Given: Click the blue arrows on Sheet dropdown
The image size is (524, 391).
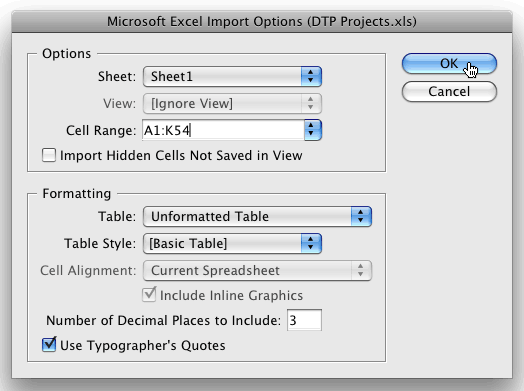Looking at the screenshot, I should click(311, 77).
